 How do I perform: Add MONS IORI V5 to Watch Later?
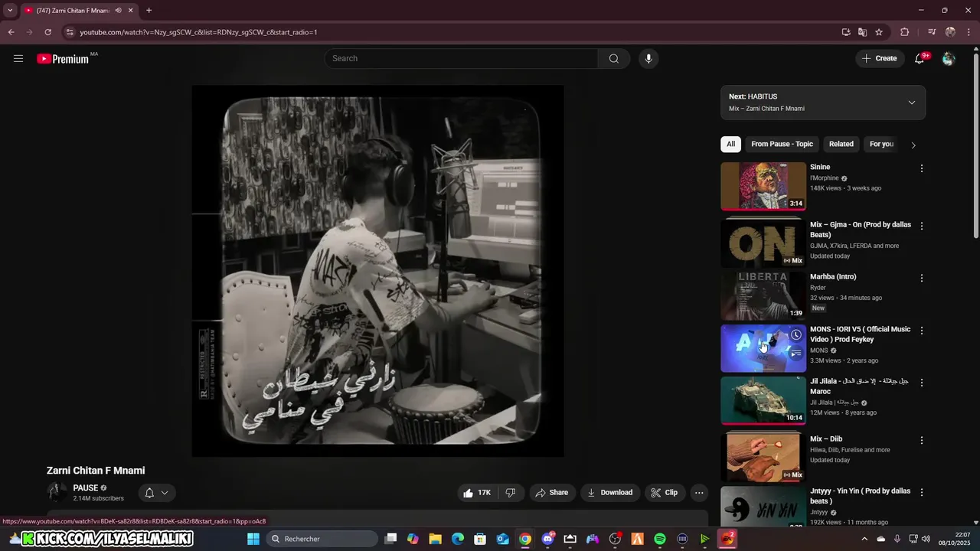[x=796, y=335]
